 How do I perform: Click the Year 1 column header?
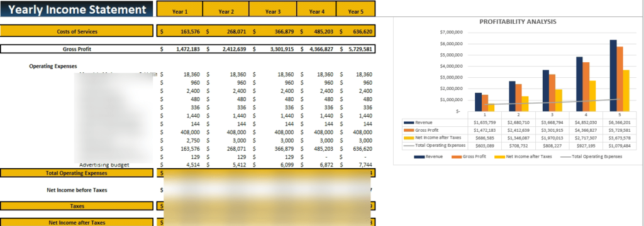coord(180,9)
